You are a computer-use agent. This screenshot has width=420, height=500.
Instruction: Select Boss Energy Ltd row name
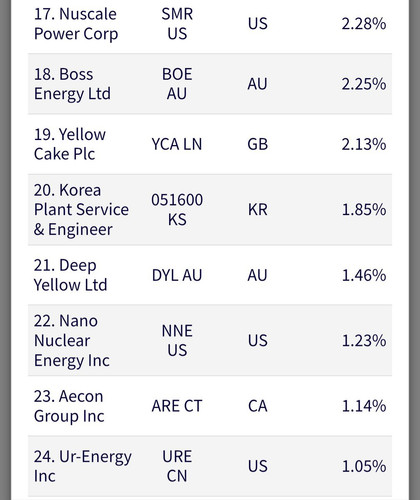click(x=72, y=84)
